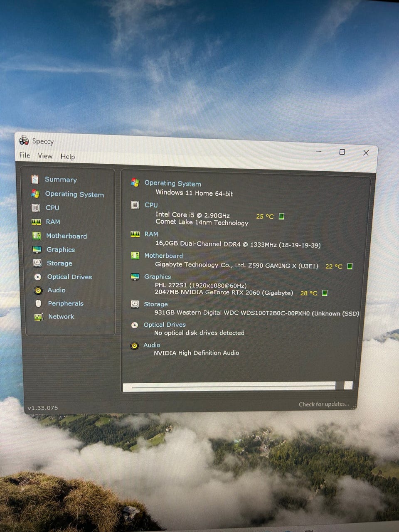
Task: Click the 16,0GB Dual-Channel DDR4 text
Action: 238,244
